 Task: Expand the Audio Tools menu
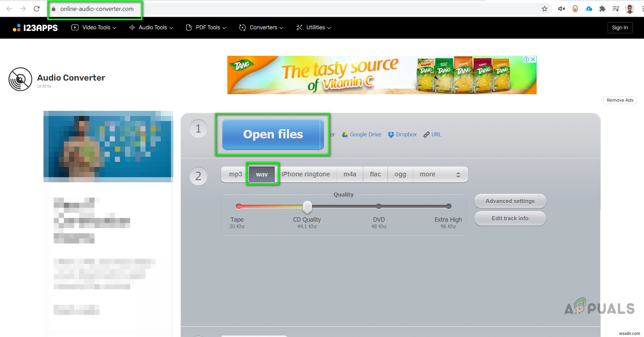(x=151, y=28)
